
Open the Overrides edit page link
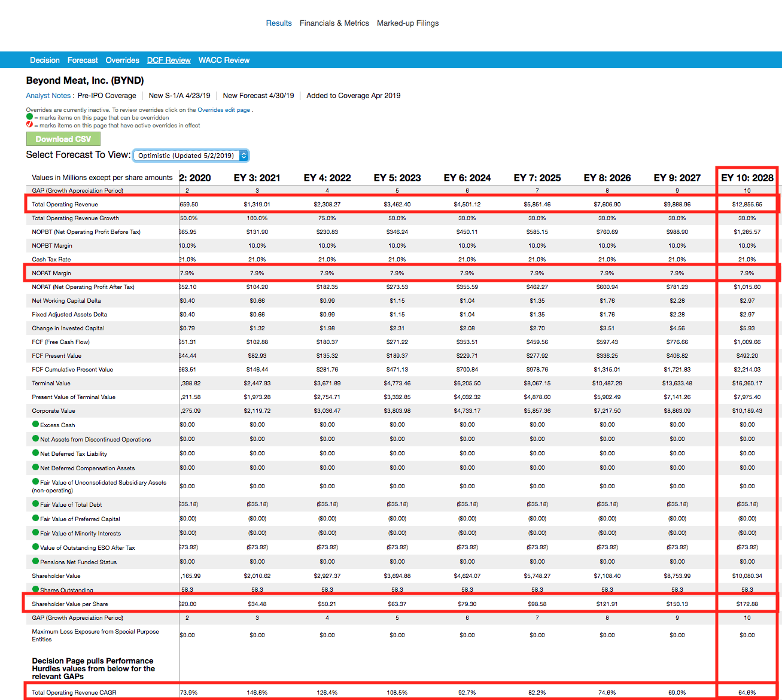pyautogui.click(x=224, y=110)
